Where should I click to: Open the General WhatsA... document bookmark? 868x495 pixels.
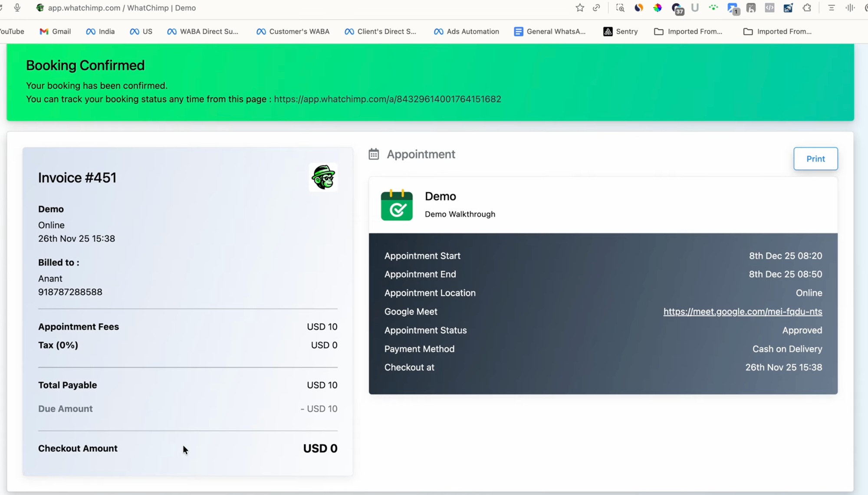click(x=549, y=31)
